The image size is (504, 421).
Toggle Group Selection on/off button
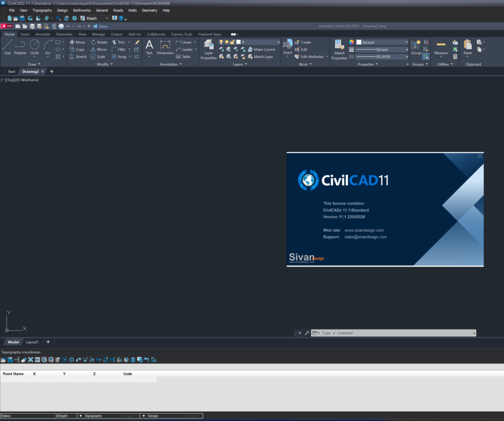click(426, 57)
